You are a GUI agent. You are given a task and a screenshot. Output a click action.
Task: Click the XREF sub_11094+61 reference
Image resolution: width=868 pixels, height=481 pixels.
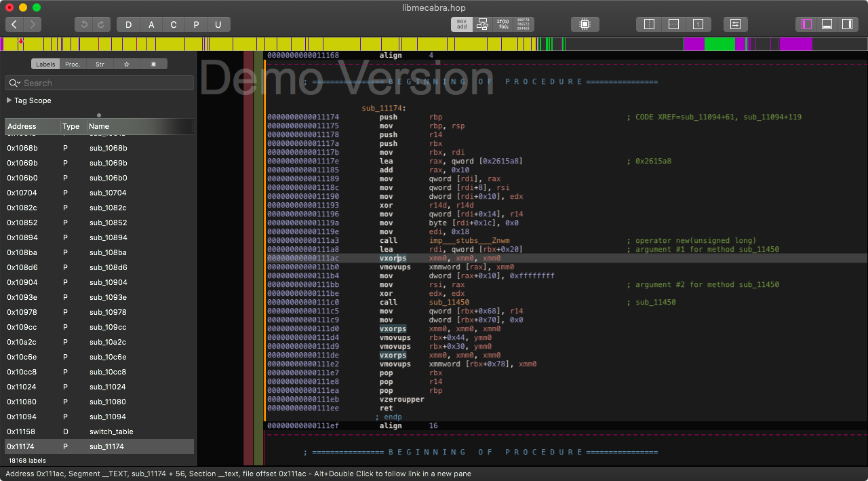tap(709, 117)
